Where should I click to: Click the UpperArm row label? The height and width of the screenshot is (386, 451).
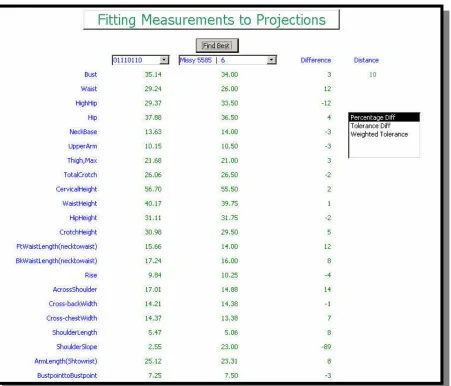(83, 146)
